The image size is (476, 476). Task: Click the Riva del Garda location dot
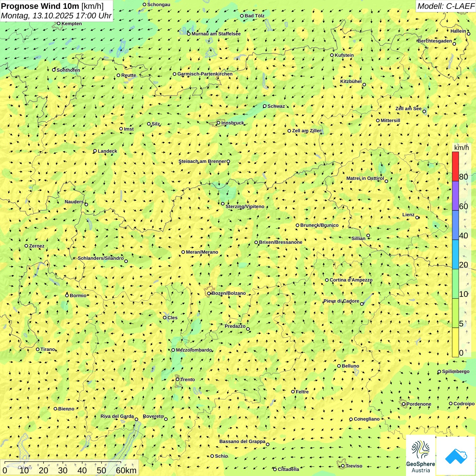(x=137, y=419)
